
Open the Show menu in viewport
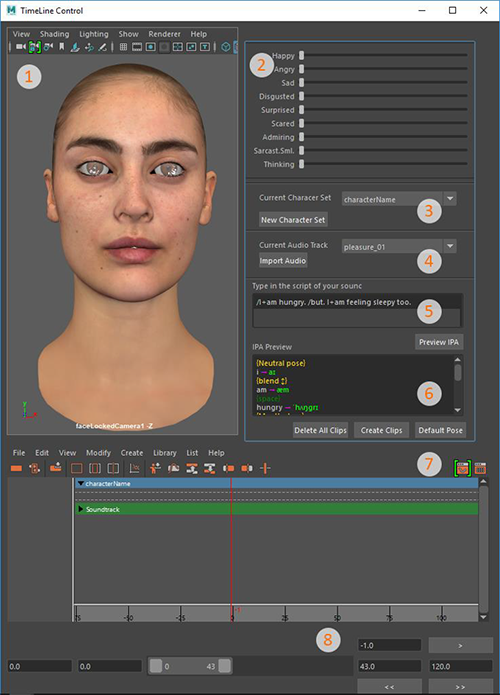[x=129, y=34]
